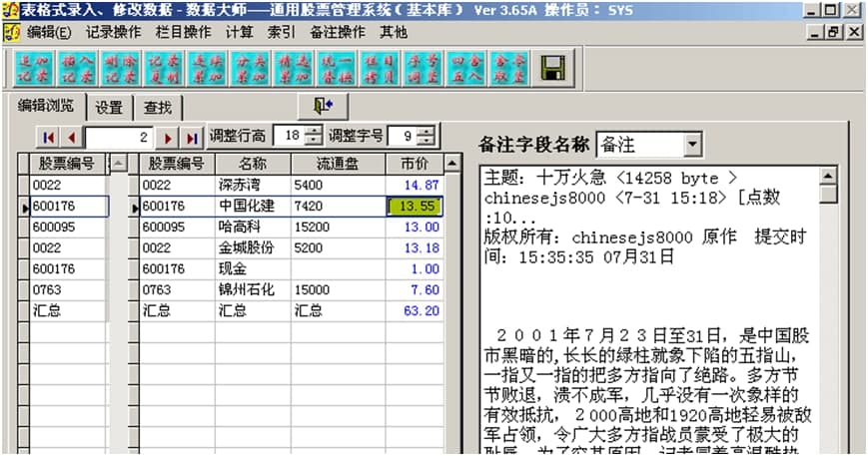The height and width of the screenshot is (456, 868).
Task: Switch to the 设置 tab
Action: [109, 108]
